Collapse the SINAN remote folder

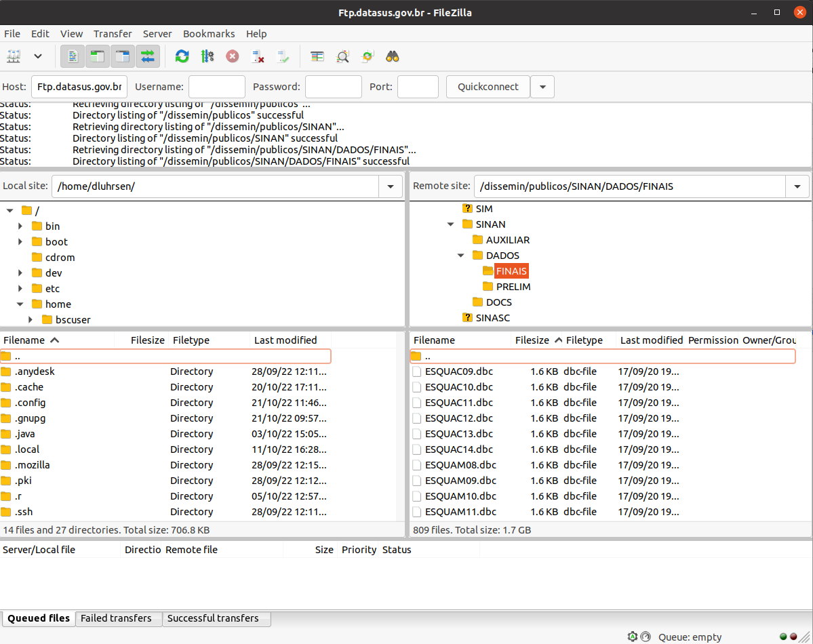[x=450, y=224]
